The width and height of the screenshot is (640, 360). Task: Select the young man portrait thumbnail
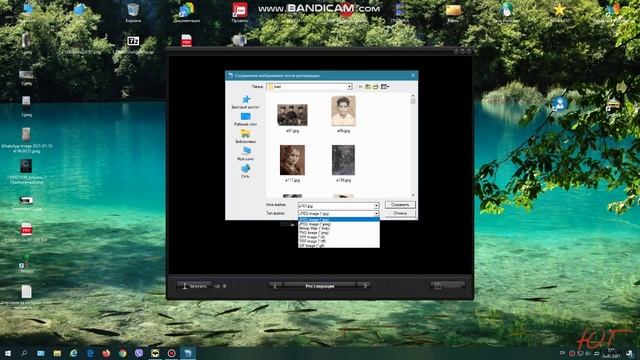click(x=343, y=111)
